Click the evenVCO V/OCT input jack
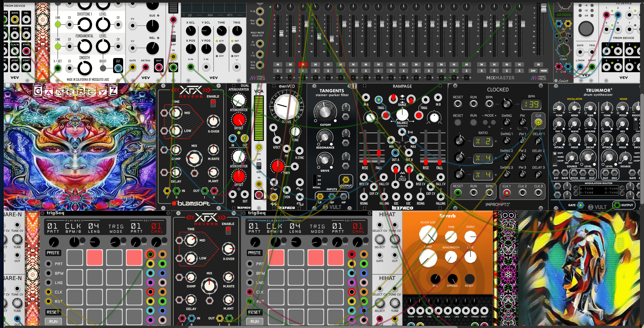 [277, 140]
